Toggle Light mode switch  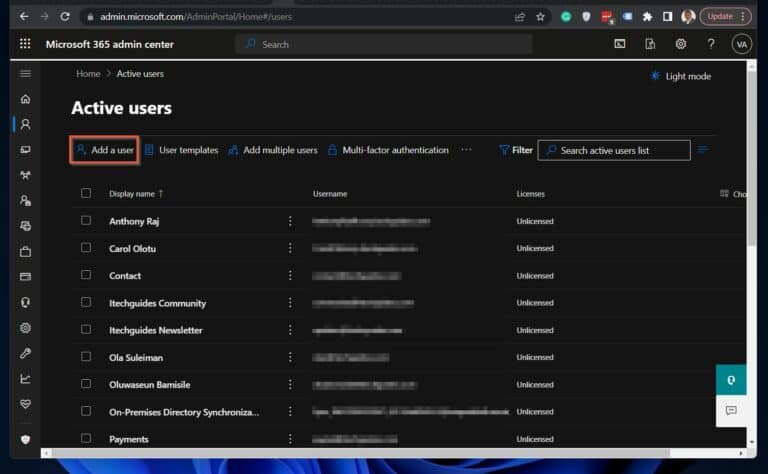(680, 76)
